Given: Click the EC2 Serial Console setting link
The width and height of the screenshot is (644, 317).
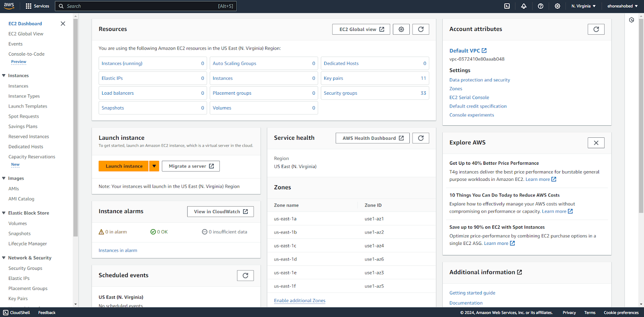Looking at the screenshot, I should [x=469, y=97].
